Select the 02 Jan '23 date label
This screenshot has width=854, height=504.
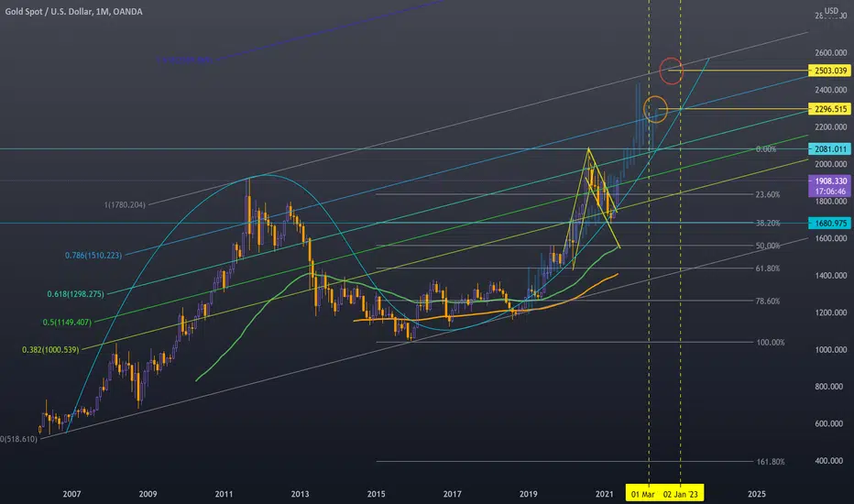click(681, 494)
